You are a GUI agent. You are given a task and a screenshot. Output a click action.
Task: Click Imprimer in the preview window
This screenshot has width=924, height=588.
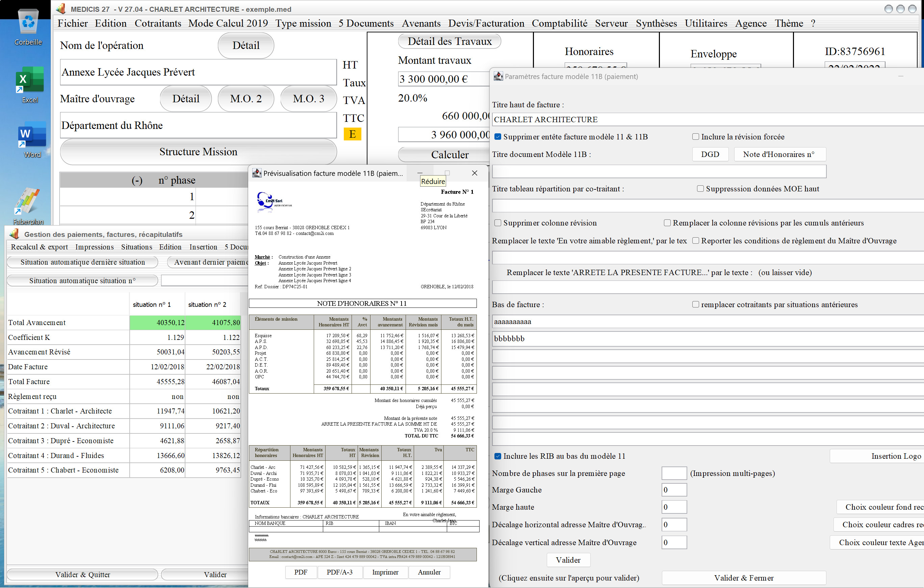(385, 572)
